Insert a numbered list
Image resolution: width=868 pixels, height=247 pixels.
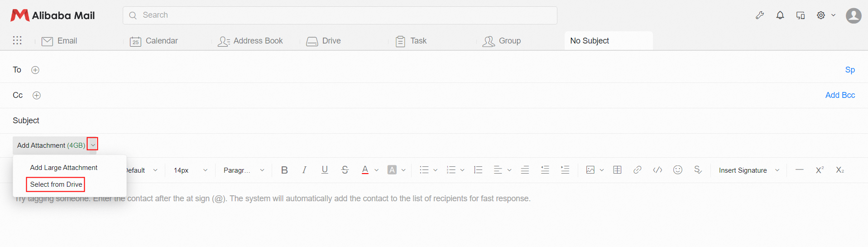pos(451,170)
